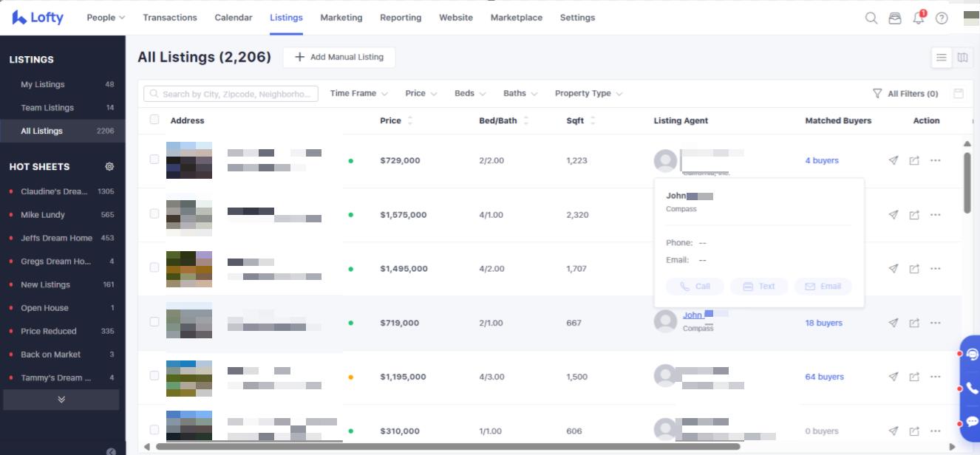Go to the Transactions tab
Screen dimensions: 980x455
coord(170,18)
